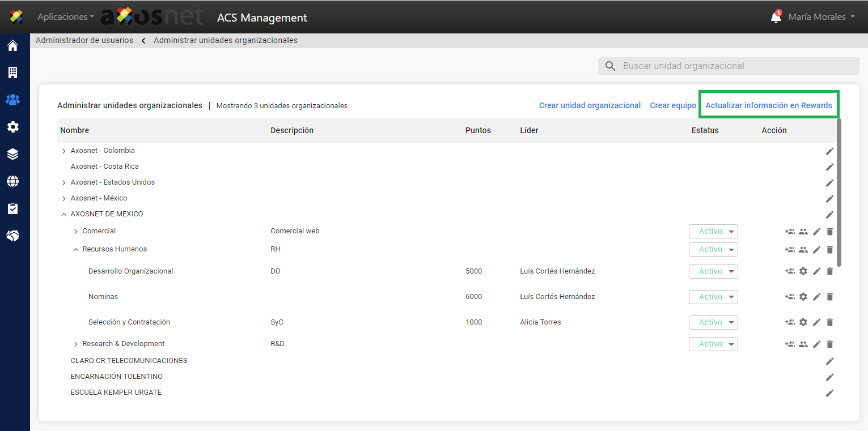The height and width of the screenshot is (431, 868).
Task: Open the Aplicaciones menu
Action: [66, 17]
